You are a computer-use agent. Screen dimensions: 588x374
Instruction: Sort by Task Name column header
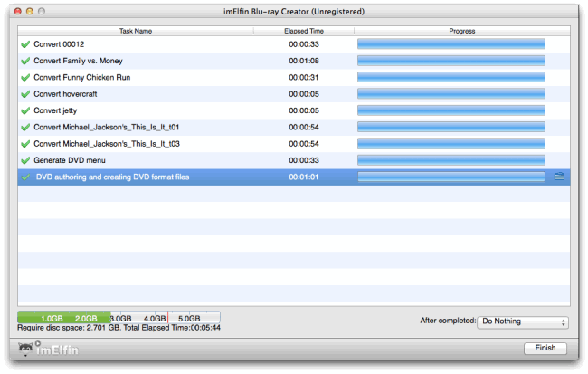(x=136, y=31)
